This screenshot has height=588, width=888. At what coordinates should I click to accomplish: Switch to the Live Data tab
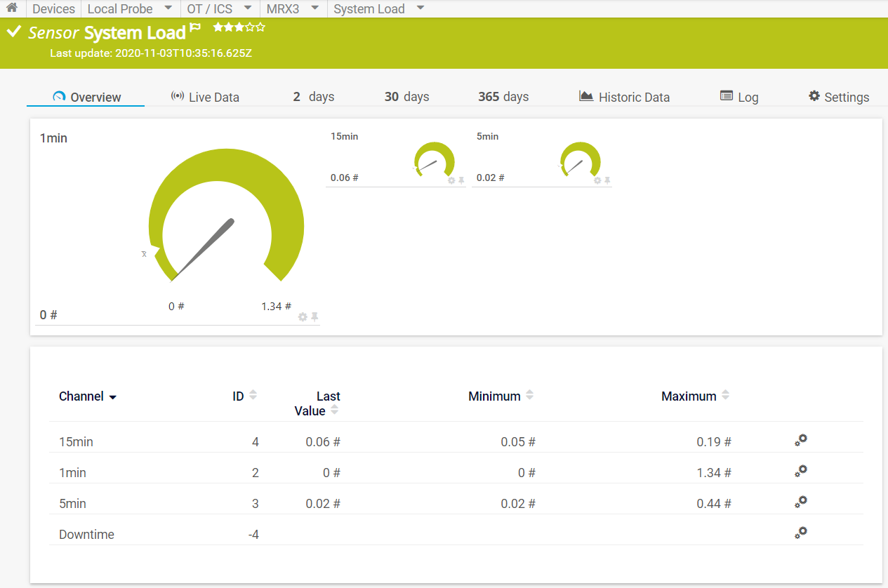[205, 97]
